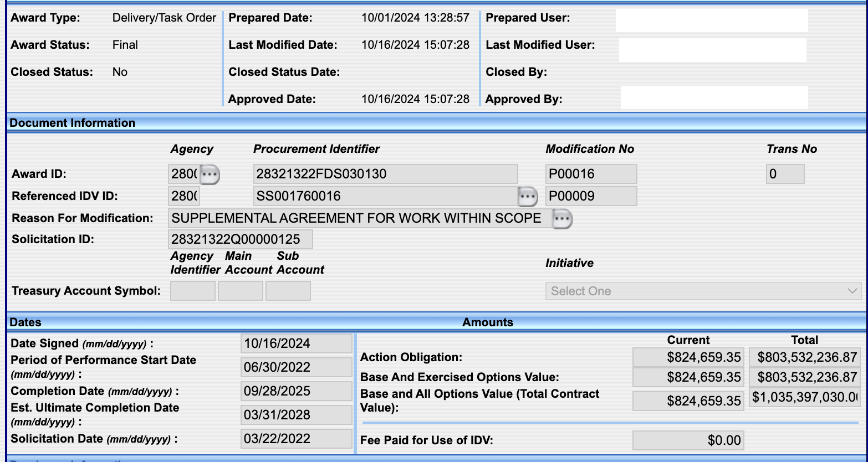Viewport: 868px width, 462px height.
Task: Click the Modification No field showing P00016
Action: click(x=591, y=174)
